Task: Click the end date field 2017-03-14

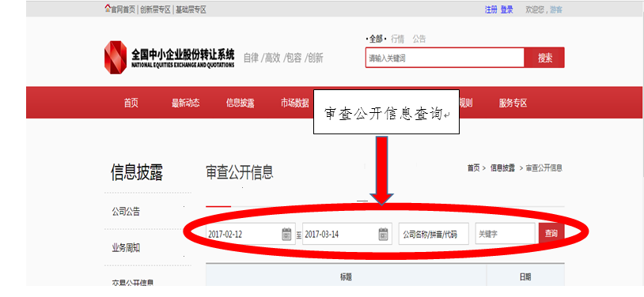Action: (x=347, y=235)
